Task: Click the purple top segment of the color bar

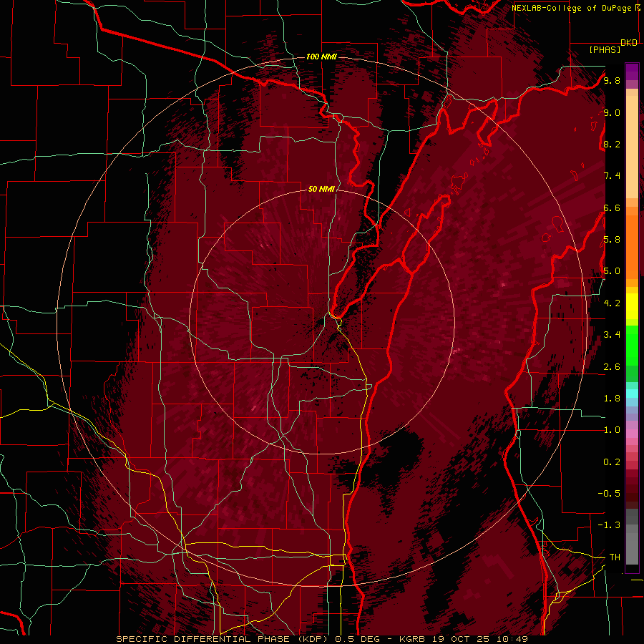Action: pyautogui.click(x=632, y=72)
